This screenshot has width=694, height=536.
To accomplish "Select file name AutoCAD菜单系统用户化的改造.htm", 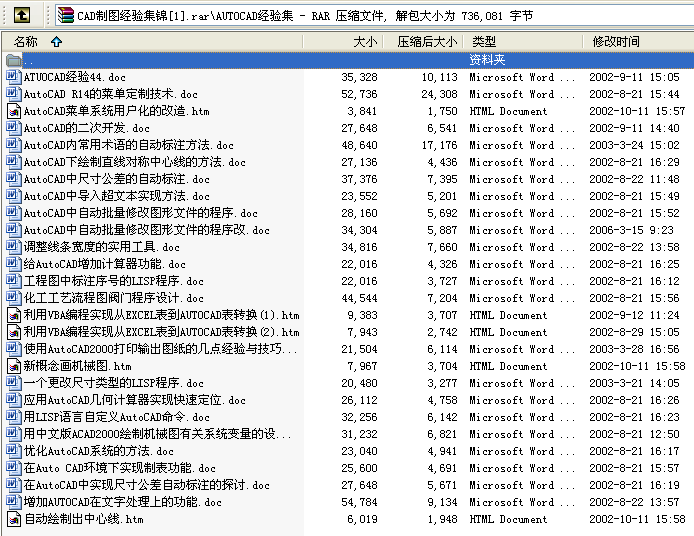I will coord(116,111).
